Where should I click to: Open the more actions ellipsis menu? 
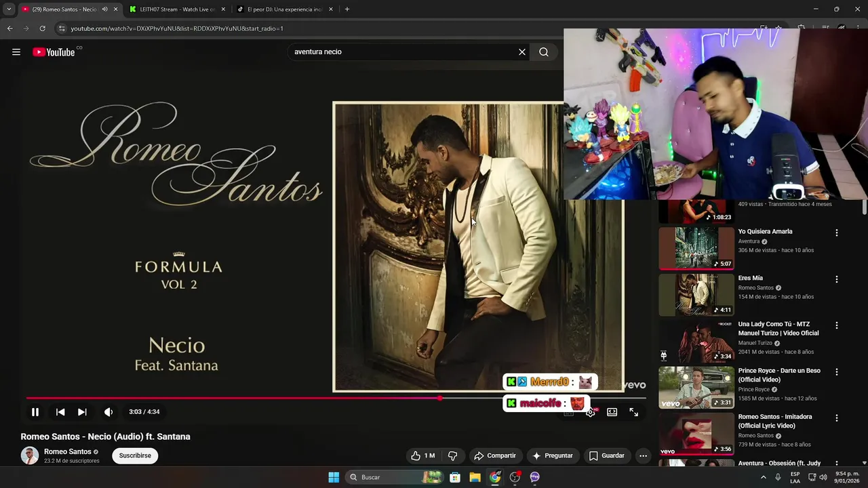click(x=643, y=455)
